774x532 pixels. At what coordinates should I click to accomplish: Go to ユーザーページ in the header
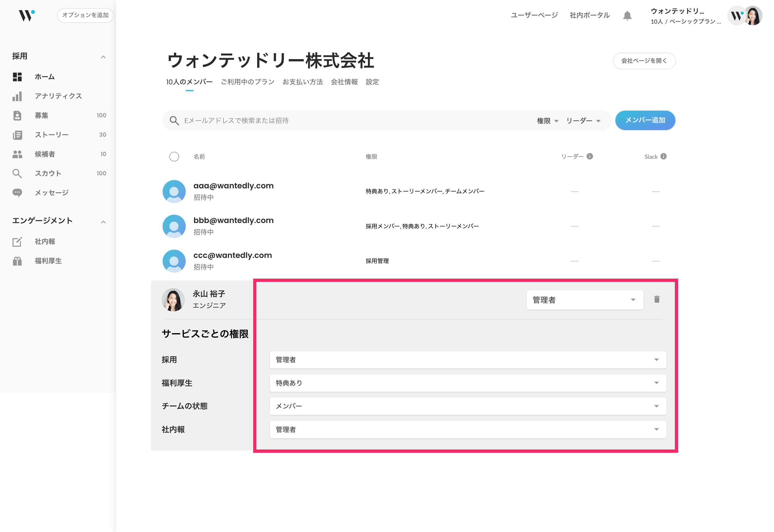(x=534, y=15)
